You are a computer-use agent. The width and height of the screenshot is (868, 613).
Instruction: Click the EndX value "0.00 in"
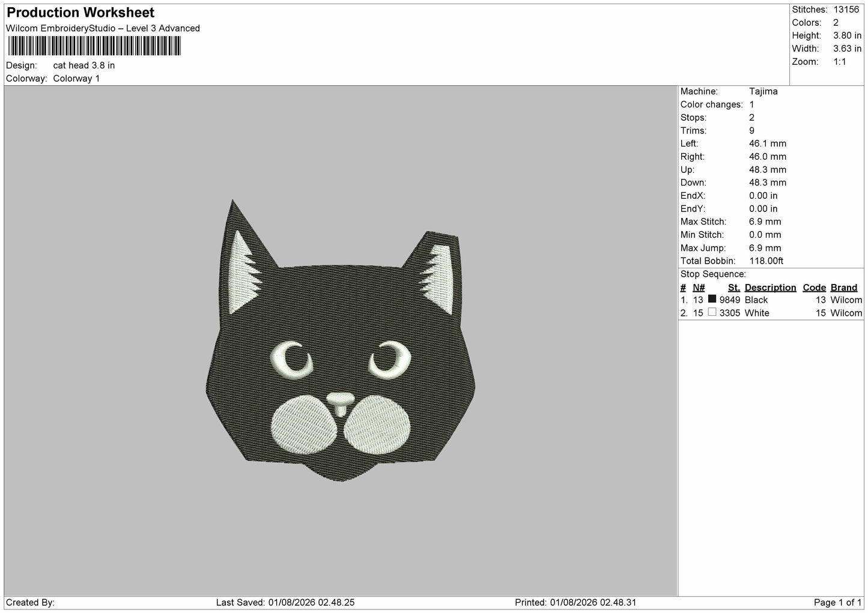coord(763,196)
